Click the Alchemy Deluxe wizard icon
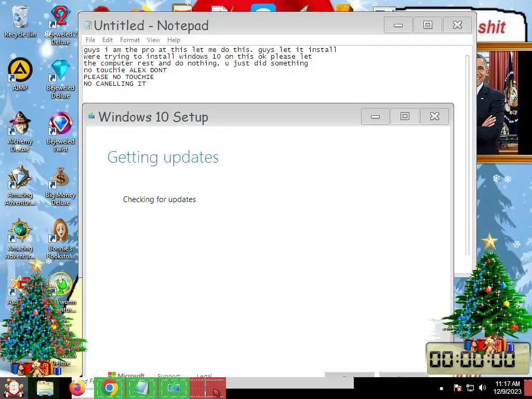 20,131
